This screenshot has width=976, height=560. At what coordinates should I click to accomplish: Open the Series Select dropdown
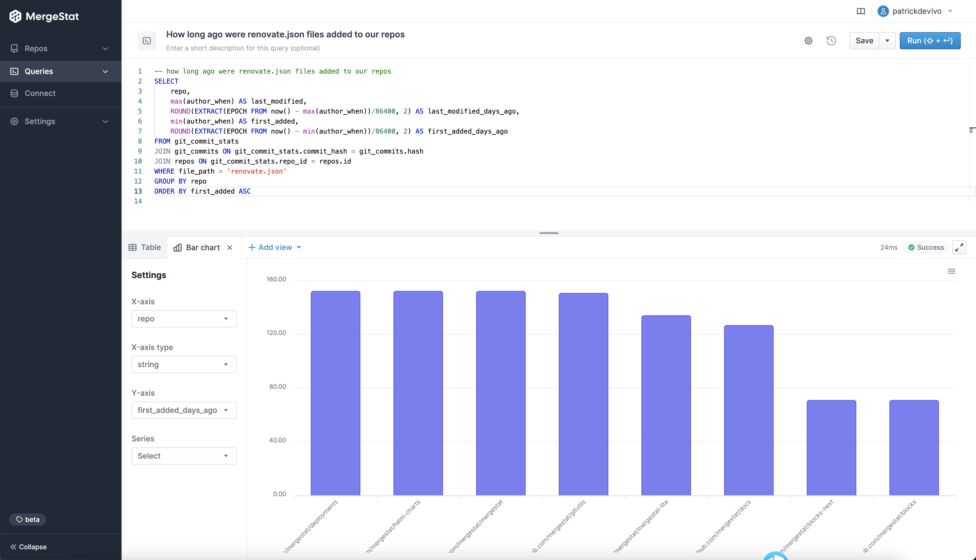(184, 456)
